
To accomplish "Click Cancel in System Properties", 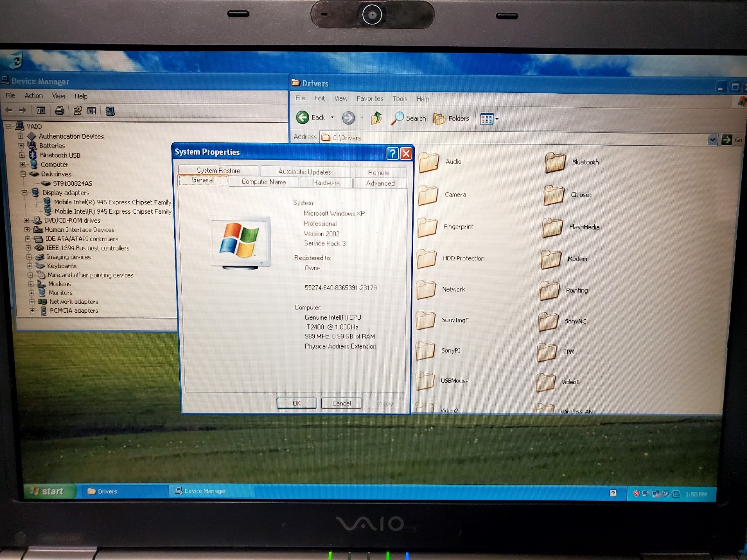I will (341, 403).
